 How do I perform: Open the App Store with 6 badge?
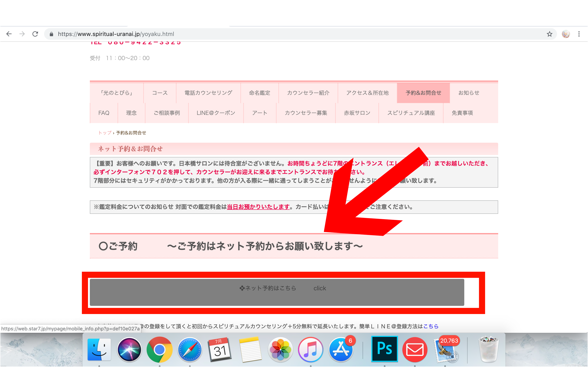341,350
